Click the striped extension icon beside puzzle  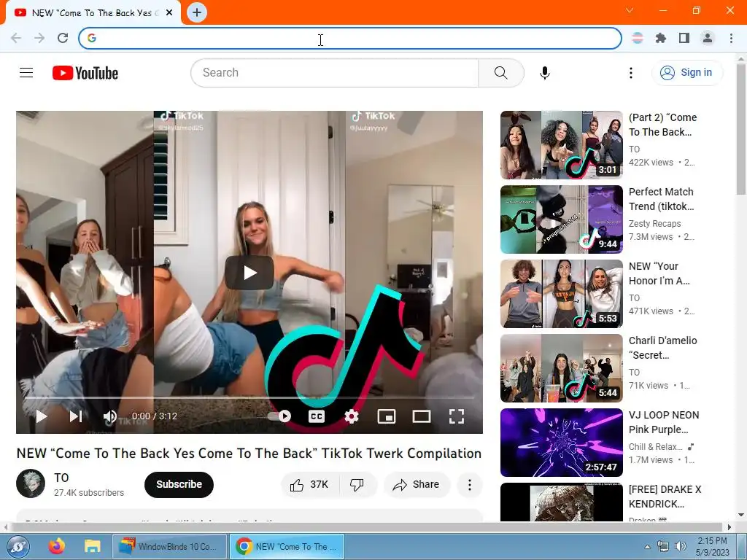[638, 38]
